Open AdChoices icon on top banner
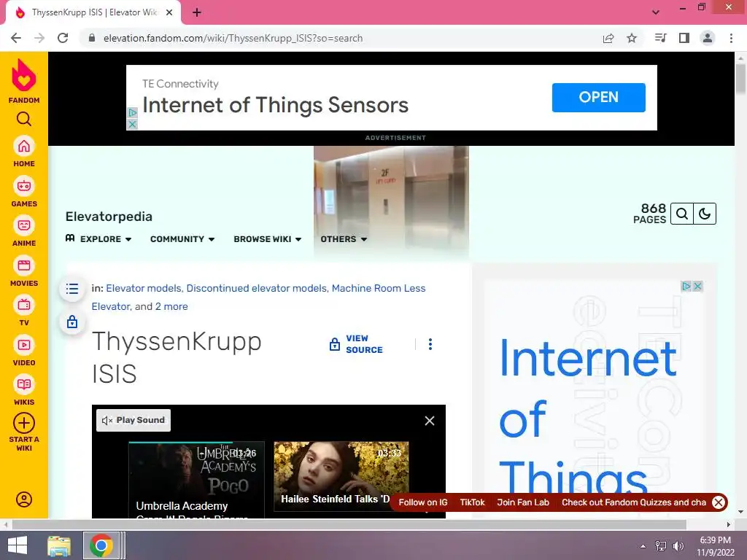 tap(133, 113)
